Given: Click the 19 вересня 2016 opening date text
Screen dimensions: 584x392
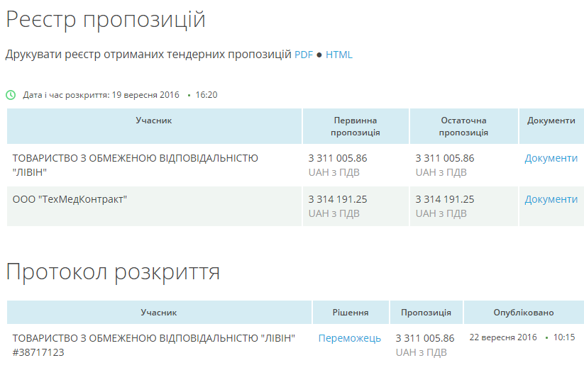Looking at the screenshot, I should tap(145, 95).
